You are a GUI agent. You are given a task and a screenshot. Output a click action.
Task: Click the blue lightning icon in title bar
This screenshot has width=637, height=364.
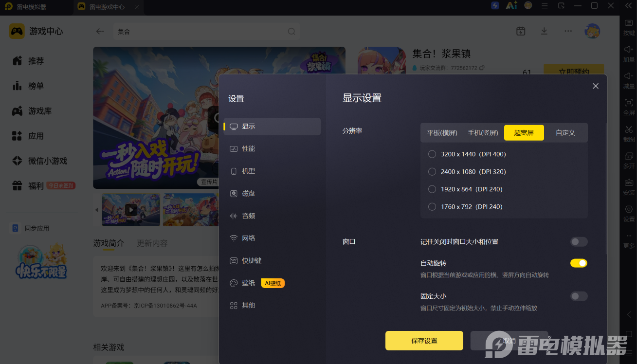pos(495,5)
